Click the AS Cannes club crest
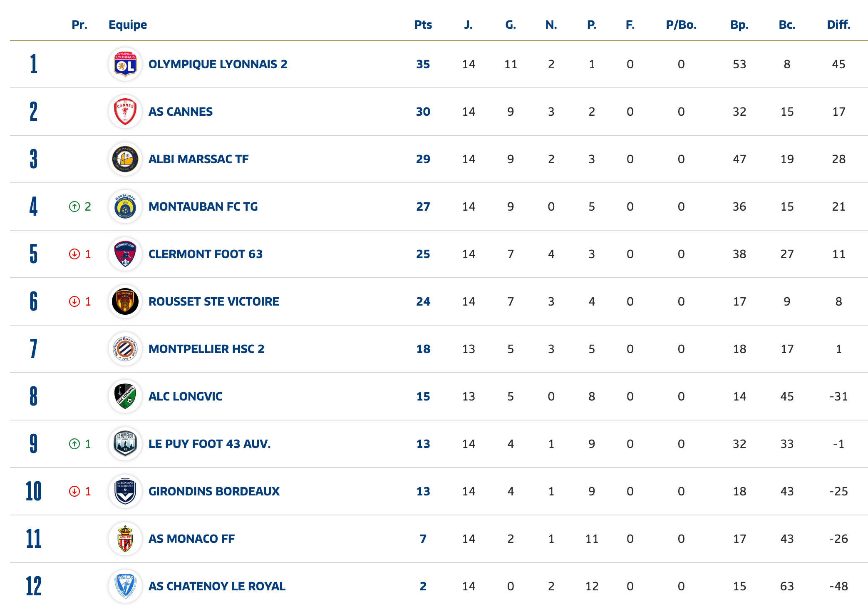The width and height of the screenshot is (868, 607). coord(125,112)
